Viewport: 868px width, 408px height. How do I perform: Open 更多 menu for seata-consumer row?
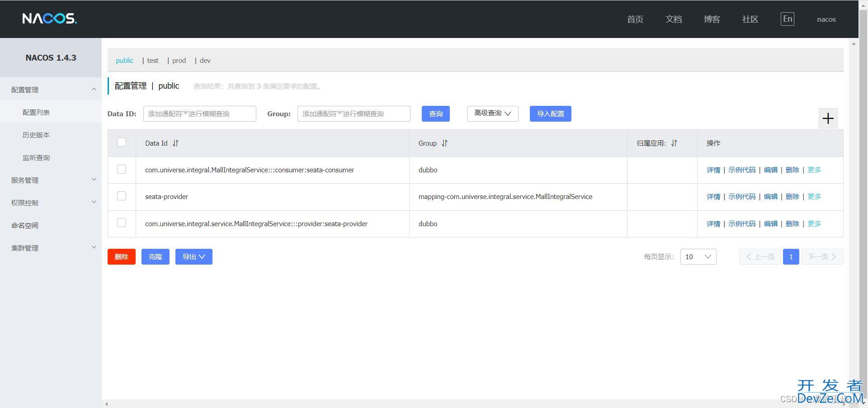pyautogui.click(x=814, y=170)
